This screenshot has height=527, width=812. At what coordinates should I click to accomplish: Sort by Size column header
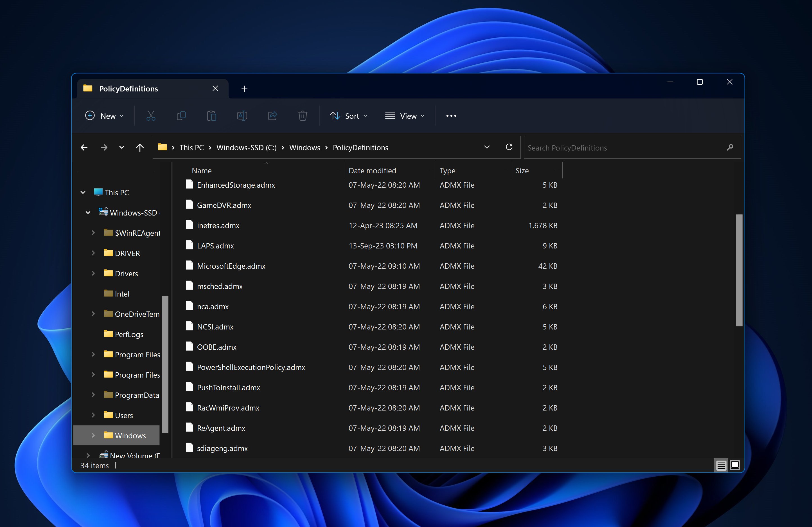(x=537, y=170)
